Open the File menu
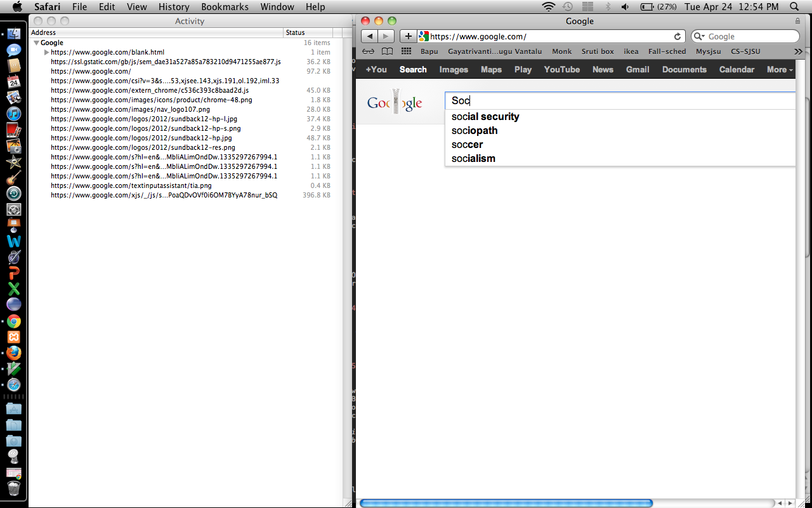The image size is (812, 508). pyautogui.click(x=79, y=6)
